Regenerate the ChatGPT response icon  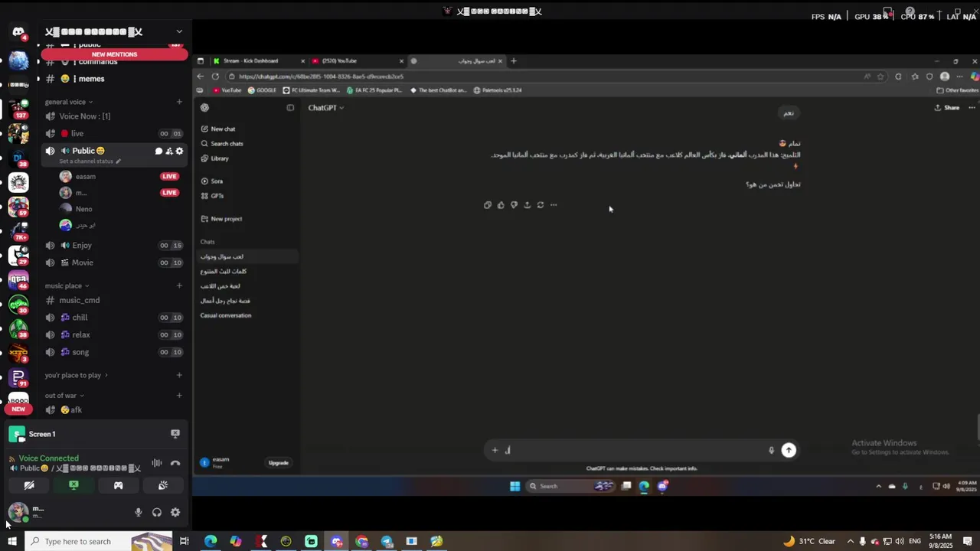541,205
